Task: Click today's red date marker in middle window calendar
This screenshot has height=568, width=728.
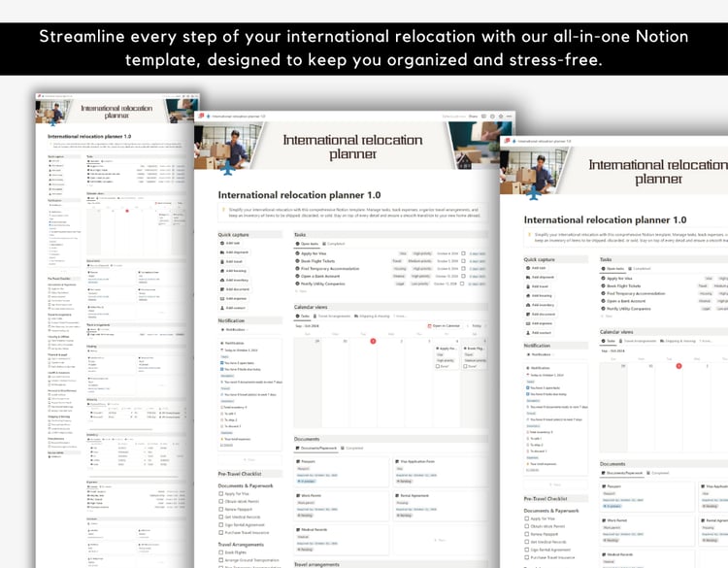Action: (373, 342)
